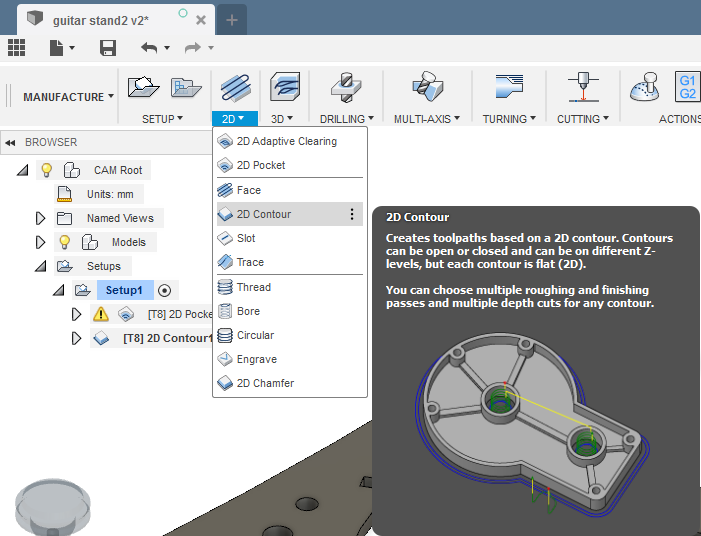Image resolution: width=701 pixels, height=536 pixels.
Task: Save the design with floppy icon
Action: (x=108, y=47)
